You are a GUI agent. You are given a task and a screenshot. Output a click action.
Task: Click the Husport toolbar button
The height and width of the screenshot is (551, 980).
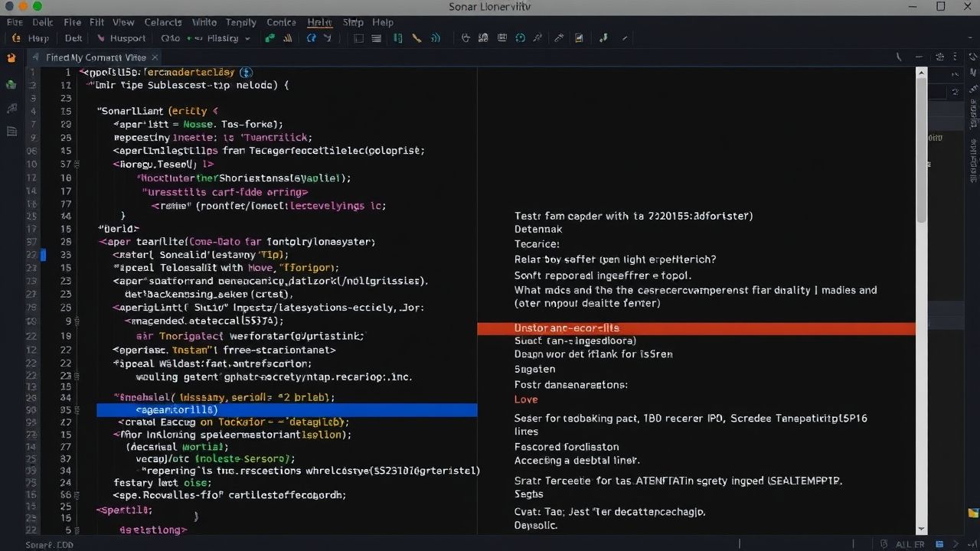pyautogui.click(x=128, y=38)
